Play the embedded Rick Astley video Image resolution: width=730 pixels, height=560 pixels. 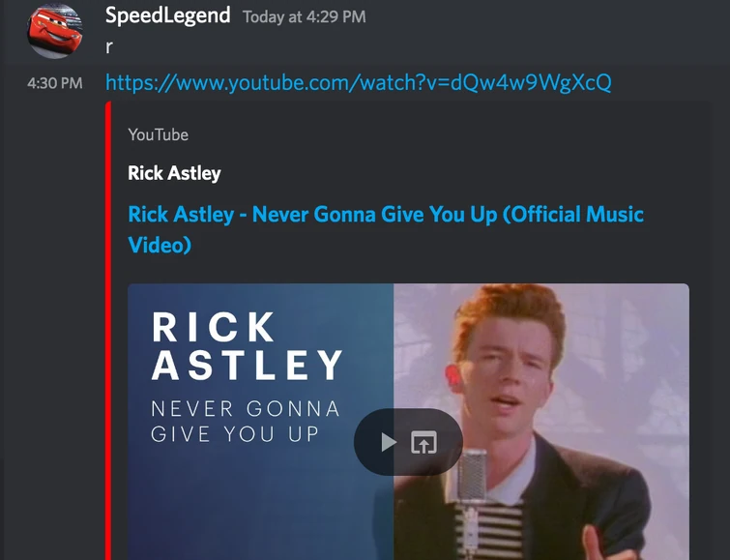point(389,442)
